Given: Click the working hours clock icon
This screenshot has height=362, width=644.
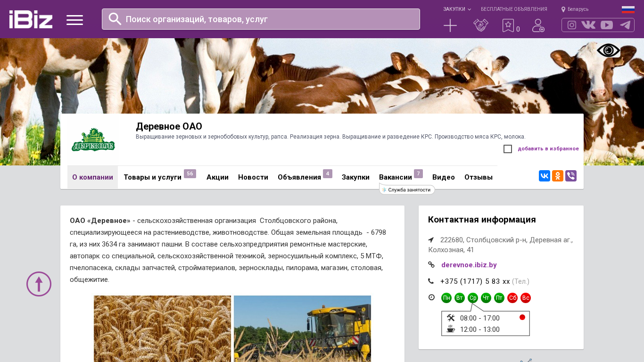Looking at the screenshot, I should [x=431, y=297].
